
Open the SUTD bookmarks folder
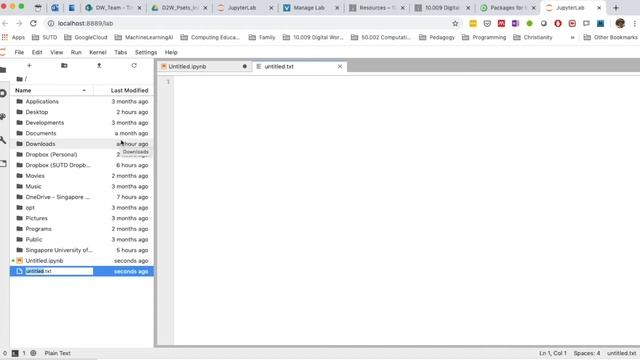coord(44,37)
